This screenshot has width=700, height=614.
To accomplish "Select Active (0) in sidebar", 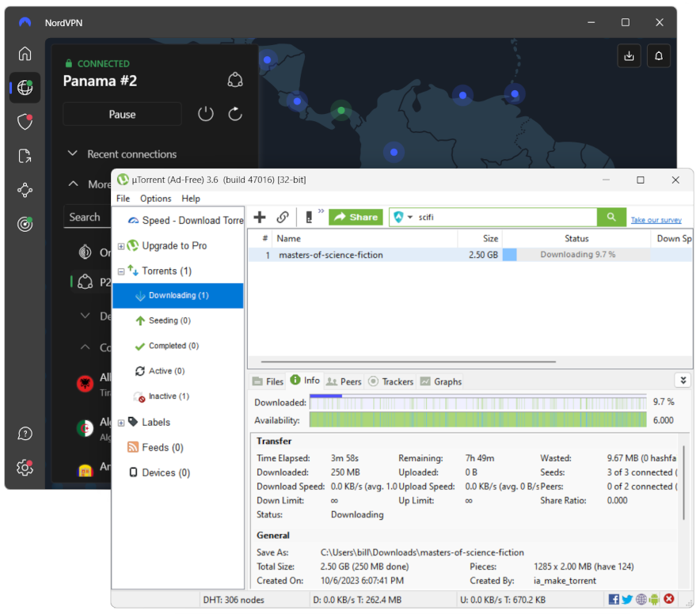I will coord(166,371).
